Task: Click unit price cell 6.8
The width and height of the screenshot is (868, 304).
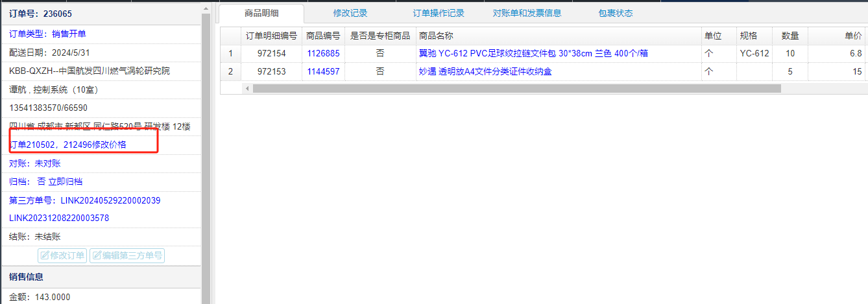Action: pos(838,54)
